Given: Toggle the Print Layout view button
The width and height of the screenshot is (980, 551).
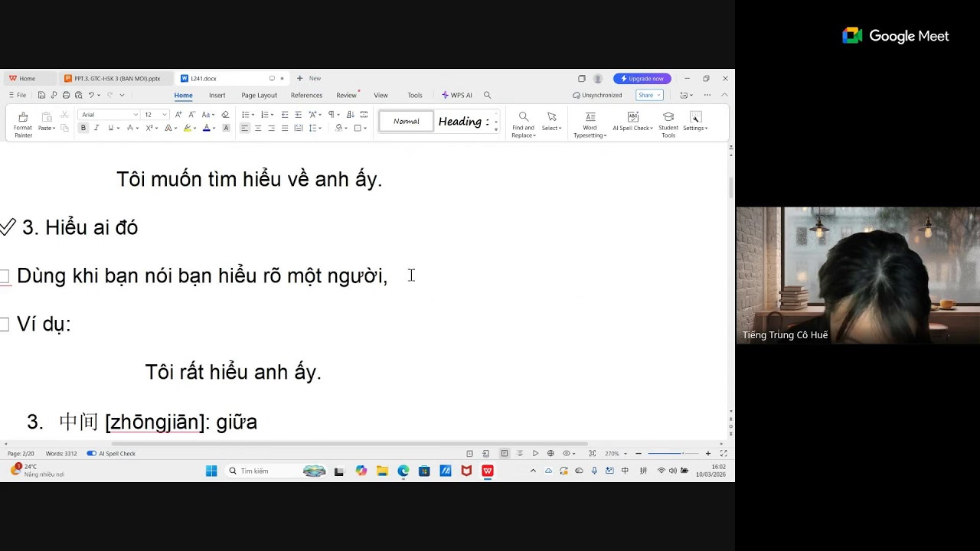Looking at the screenshot, I should coord(504,454).
